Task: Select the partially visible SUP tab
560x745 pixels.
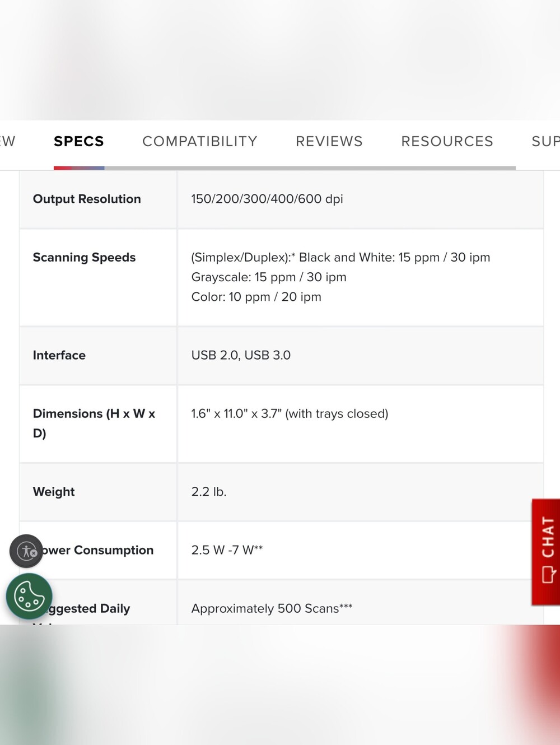Action: (545, 141)
